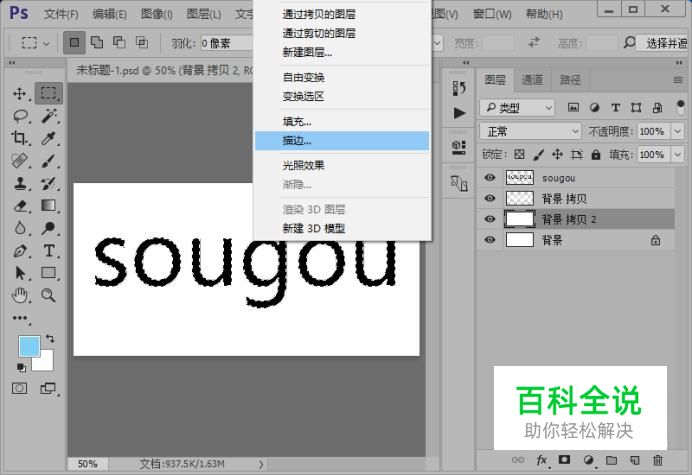Choose 描边... from the menu
The width and height of the screenshot is (692, 475).
(342, 141)
